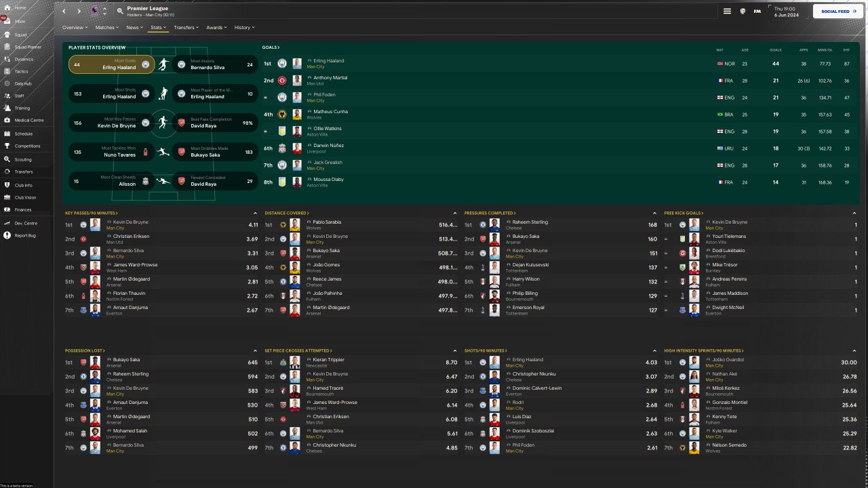Image resolution: width=868 pixels, height=488 pixels.
Task: Open Shots/90 Minutes full list
Action: 486,351
